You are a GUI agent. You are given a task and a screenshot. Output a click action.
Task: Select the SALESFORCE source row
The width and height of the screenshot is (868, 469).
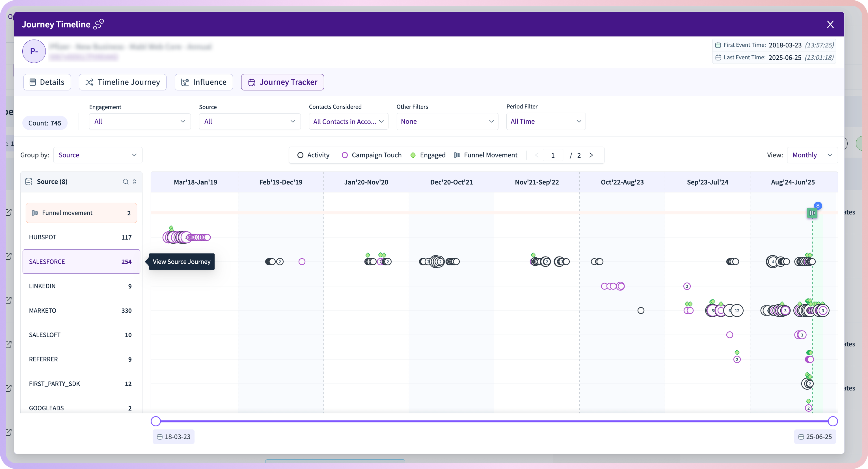point(81,262)
